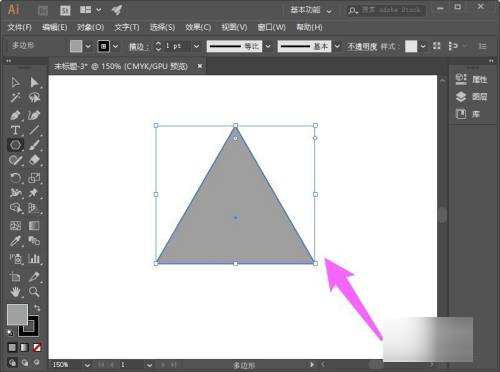Image resolution: width=500 pixels, height=372 pixels.
Task: Click the large gray fill swatch
Action: click(17, 314)
